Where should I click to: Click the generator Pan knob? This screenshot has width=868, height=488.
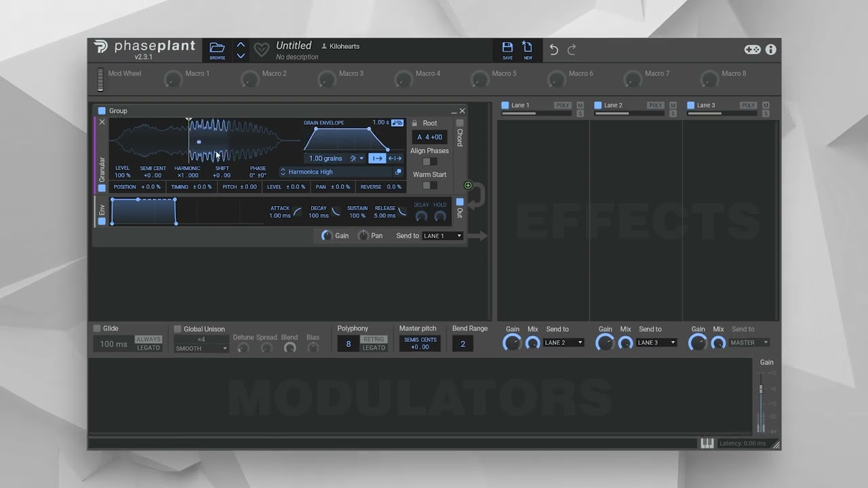(x=363, y=236)
